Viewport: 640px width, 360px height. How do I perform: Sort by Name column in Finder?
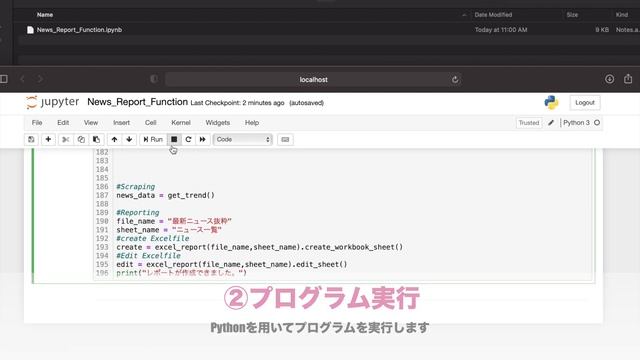pos(45,15)
